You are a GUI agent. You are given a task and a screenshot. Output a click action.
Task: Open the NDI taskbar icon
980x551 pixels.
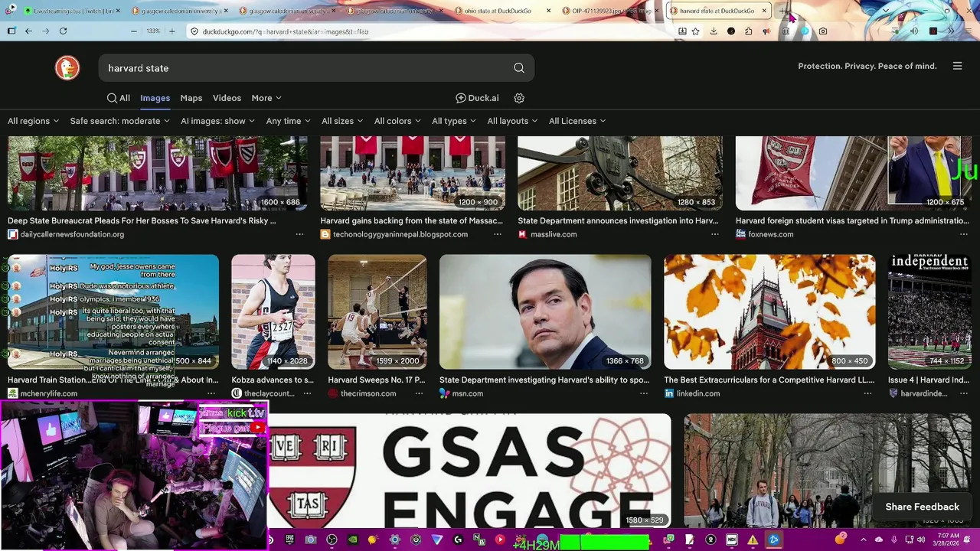click(731, 540)
